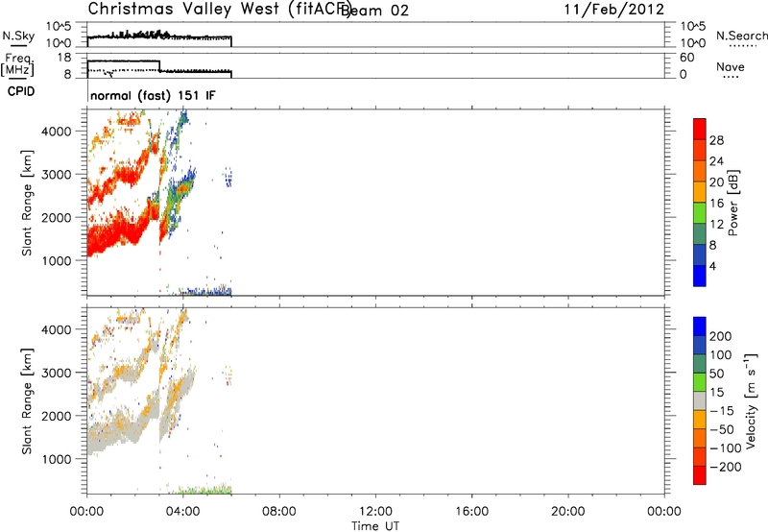Click the red swatch of the Power colorbar

[700, 129]
